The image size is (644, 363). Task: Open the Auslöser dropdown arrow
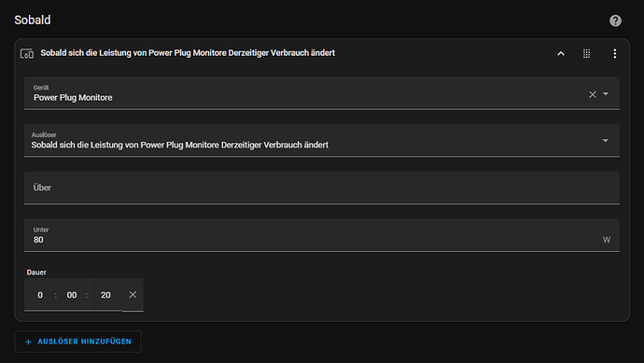click(606, 140)
